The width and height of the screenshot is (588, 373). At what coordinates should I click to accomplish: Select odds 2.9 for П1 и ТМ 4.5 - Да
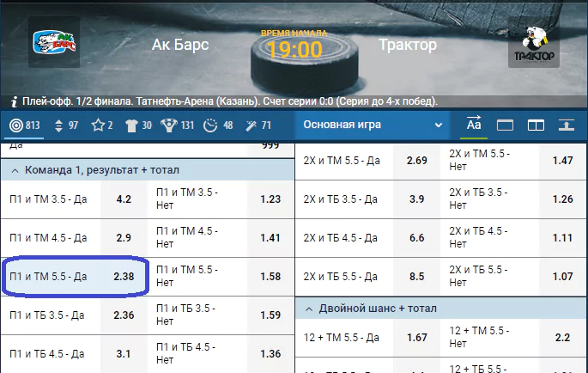click(x=124, y=238)
